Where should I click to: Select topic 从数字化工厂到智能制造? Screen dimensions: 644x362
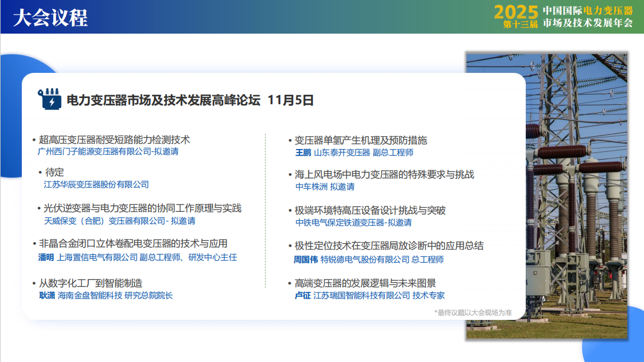(90, 283)
